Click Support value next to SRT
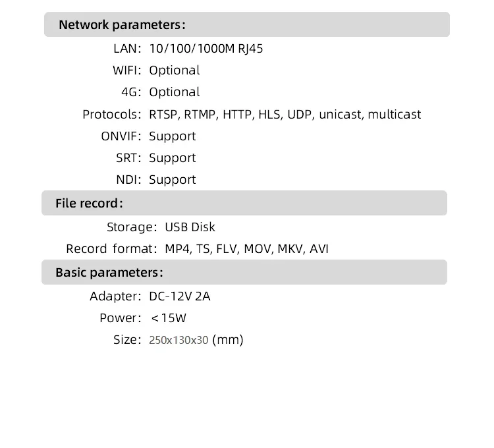This screenshot has height=448, width=494. 172,157
